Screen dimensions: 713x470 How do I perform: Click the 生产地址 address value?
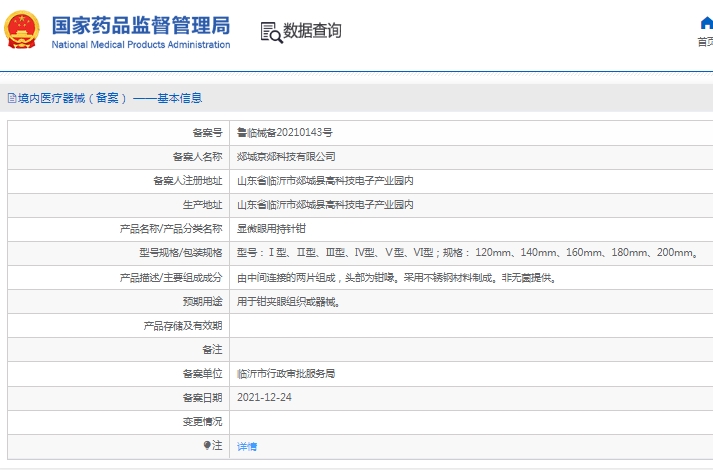click(325, 205)
